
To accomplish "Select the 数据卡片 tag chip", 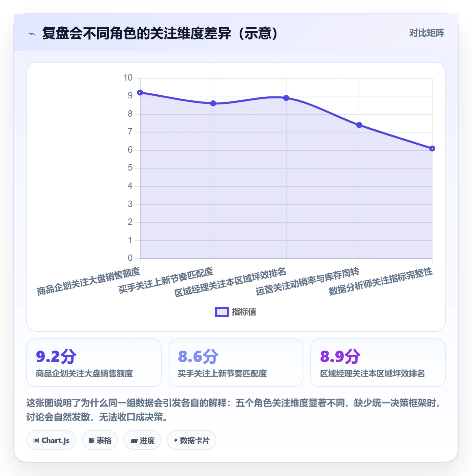I will [191, 440].
